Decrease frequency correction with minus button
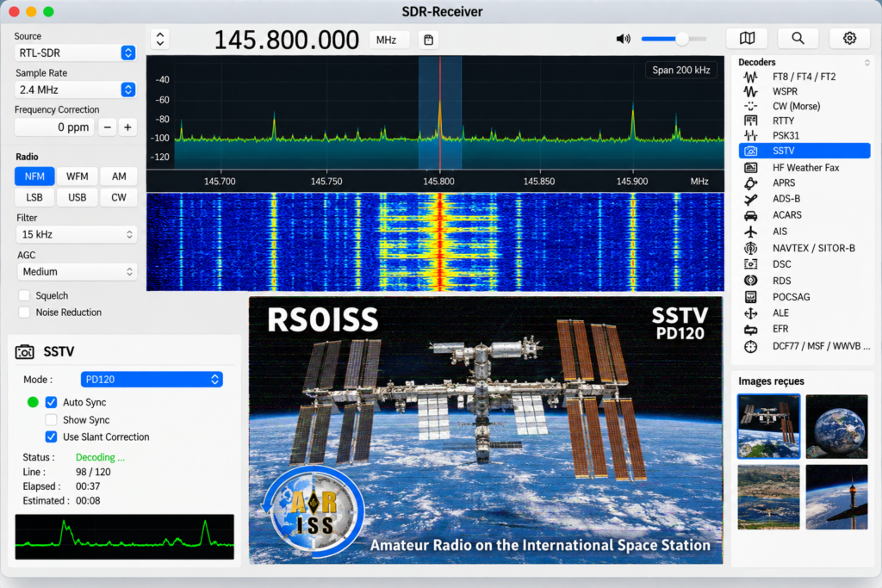Screen dimensions: 882x588 107,127
